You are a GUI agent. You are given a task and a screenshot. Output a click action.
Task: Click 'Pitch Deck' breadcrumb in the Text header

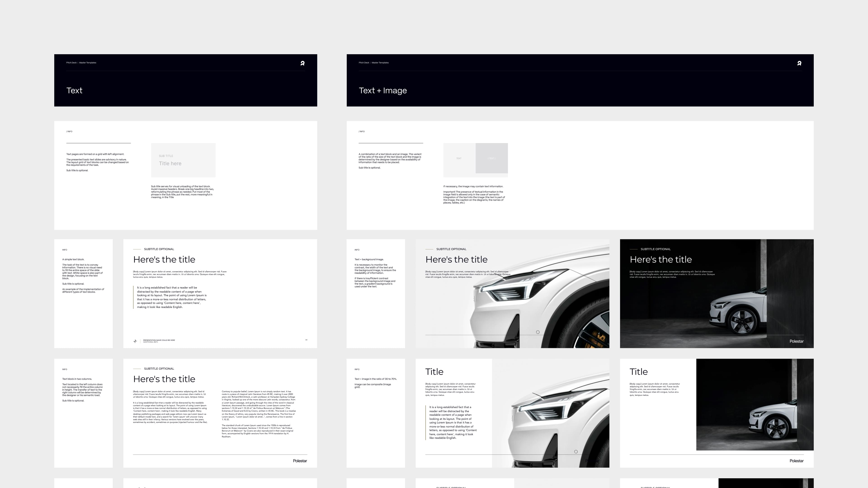pyautogui.click(x=71, y=63)
